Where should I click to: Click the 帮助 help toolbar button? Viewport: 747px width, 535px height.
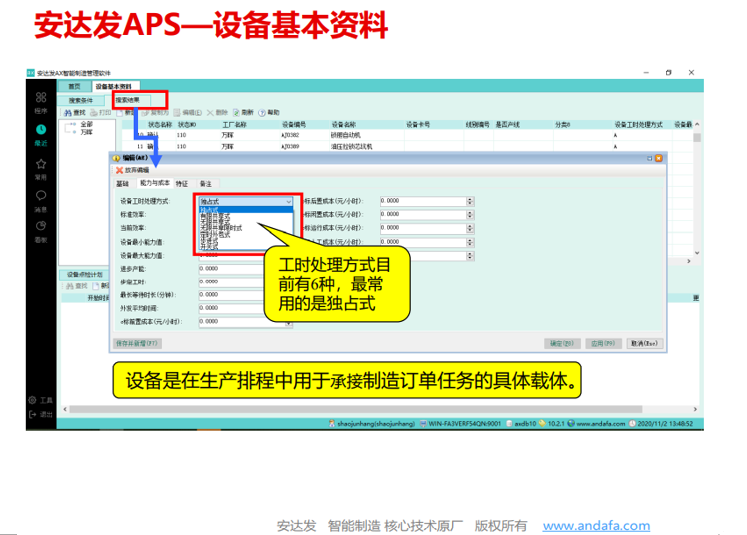269,113
